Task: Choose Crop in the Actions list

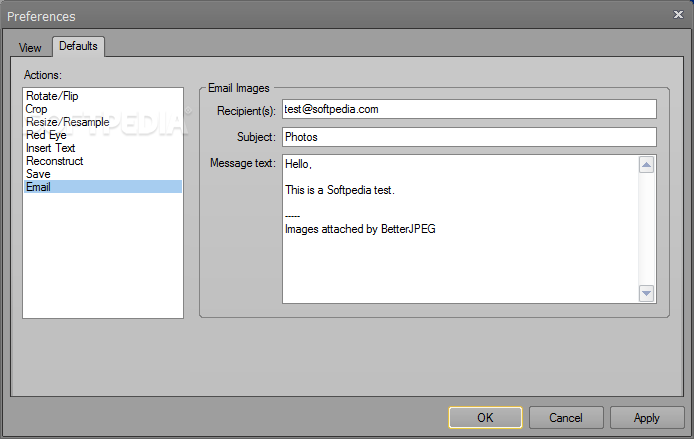Action: pos(103,109)
